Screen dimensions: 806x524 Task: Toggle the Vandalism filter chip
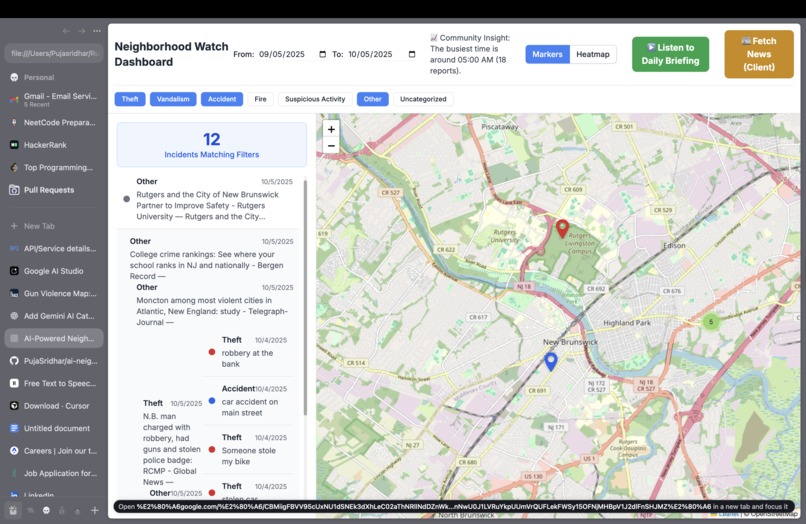[173, 99]
